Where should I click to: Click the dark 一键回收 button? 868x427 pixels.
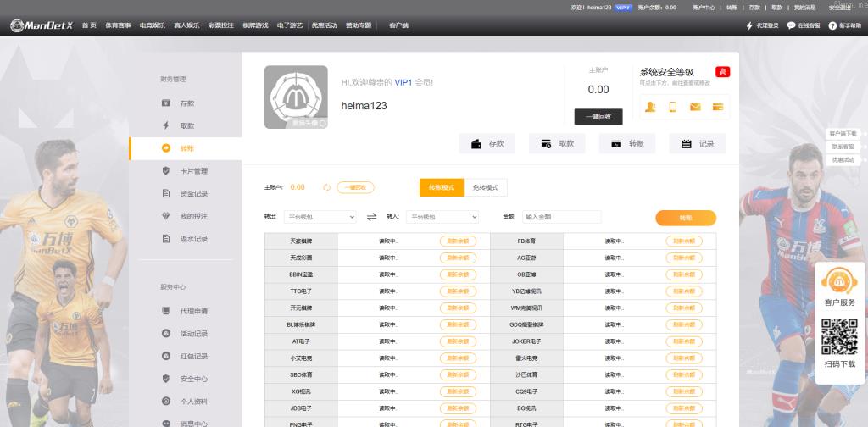click(598, 117)
